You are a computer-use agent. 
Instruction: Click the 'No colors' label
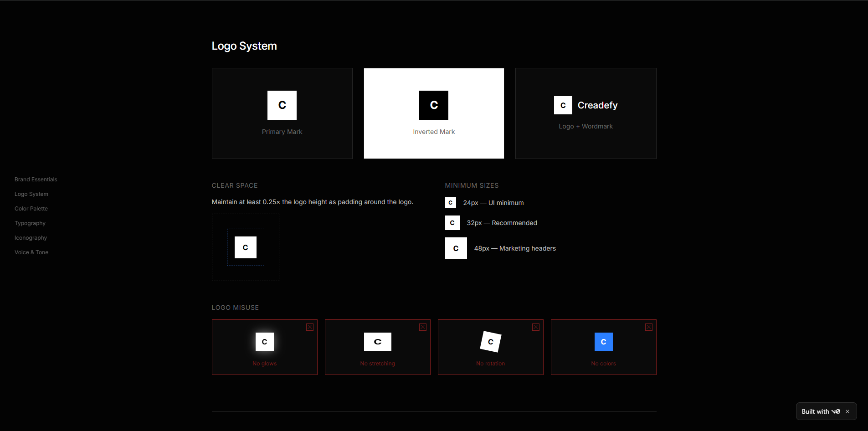coord(604,364)
